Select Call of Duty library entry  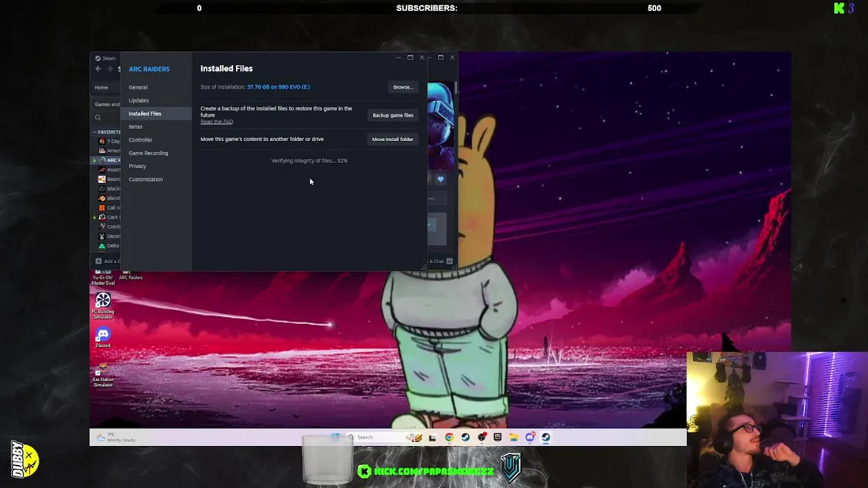(x=109, y=207)
